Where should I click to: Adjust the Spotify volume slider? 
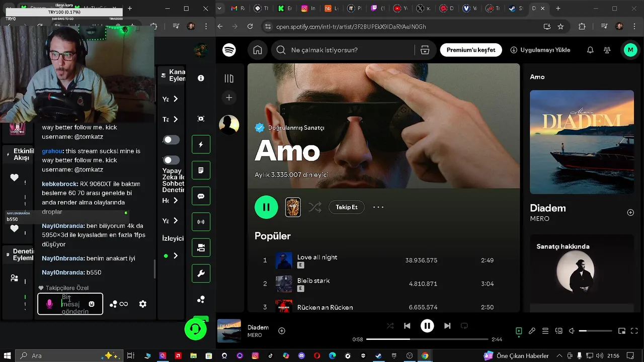(596, 331)
